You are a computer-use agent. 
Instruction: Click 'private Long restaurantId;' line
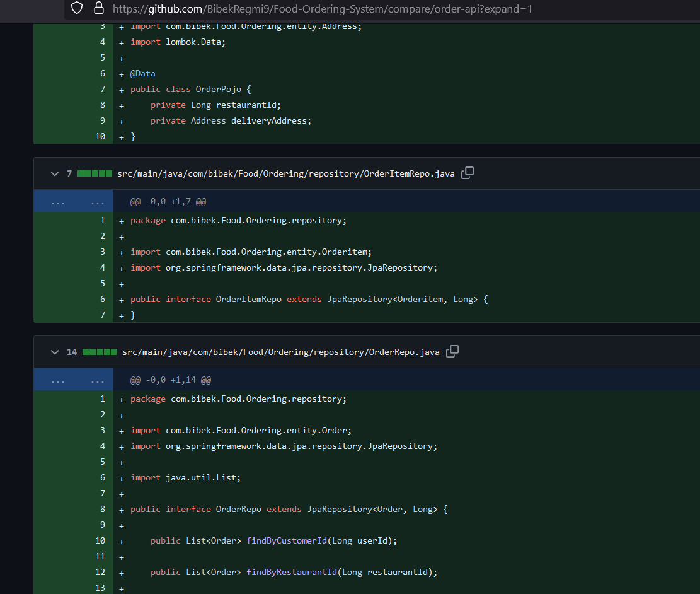tap(215, 105)
